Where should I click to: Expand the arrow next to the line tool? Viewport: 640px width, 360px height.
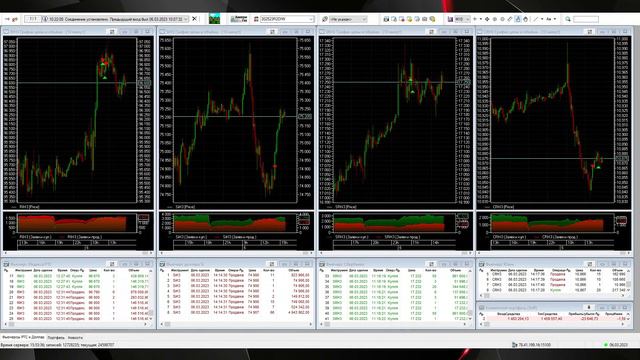click(542, 19)
